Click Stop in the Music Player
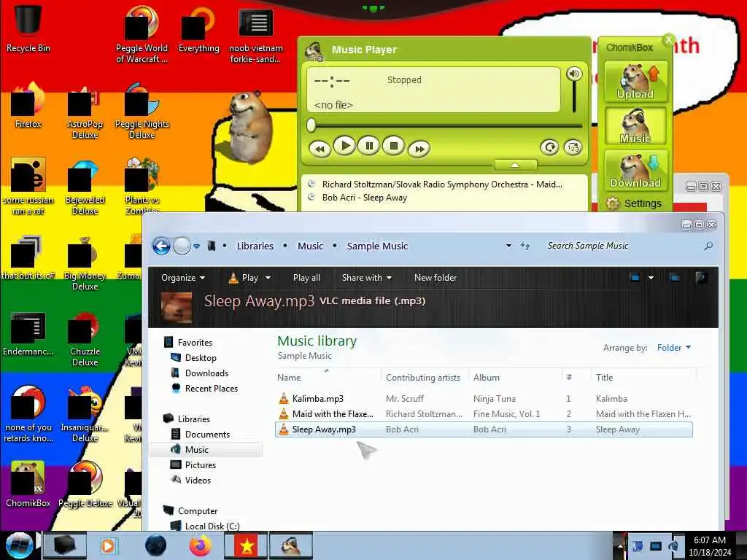The height and width of the screenshot is (560, 747). [393, 146]
